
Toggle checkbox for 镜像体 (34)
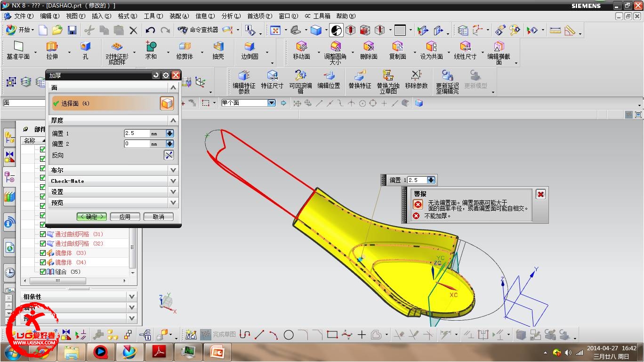43,262
